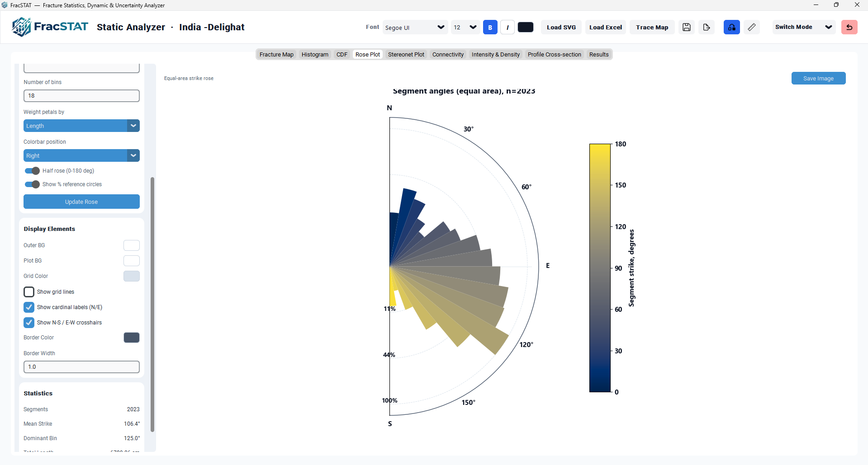Viewport: 868px width, 465px height.
Task: Uncheck Show cardinal labels (N/E)
Action: pyautogui.click(x=29, y=307)
